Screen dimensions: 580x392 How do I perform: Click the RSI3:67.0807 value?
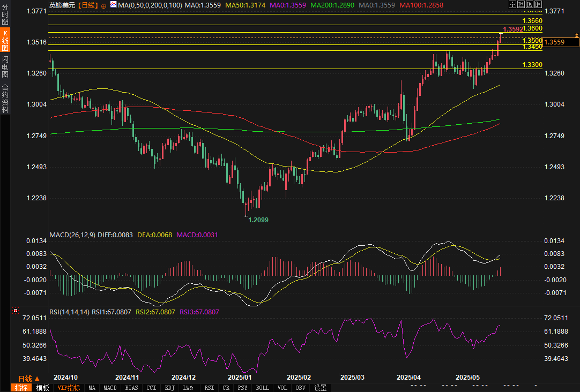click(x=199, y=312)
